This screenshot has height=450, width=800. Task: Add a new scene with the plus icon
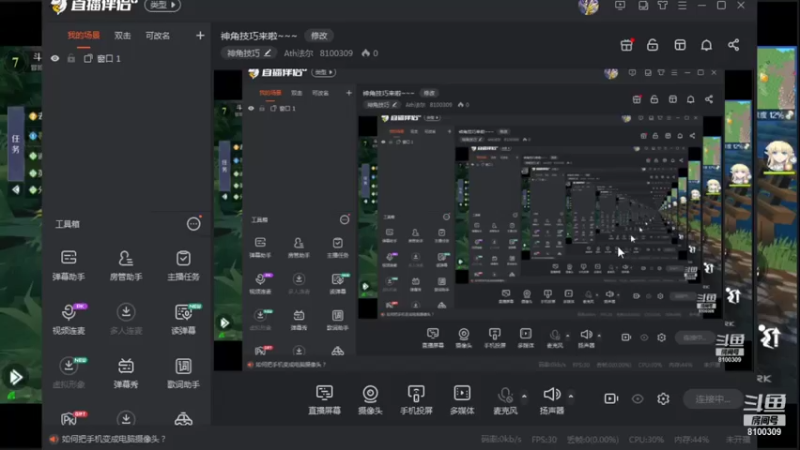click(200, 35)
